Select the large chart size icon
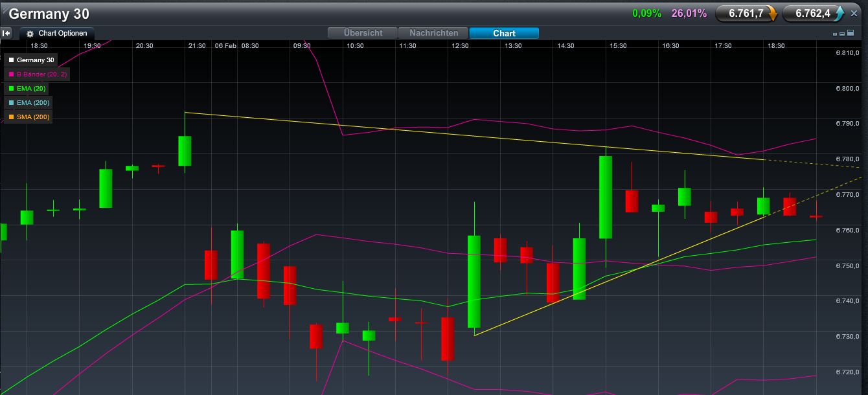868x395 pixels. point(851,33)
